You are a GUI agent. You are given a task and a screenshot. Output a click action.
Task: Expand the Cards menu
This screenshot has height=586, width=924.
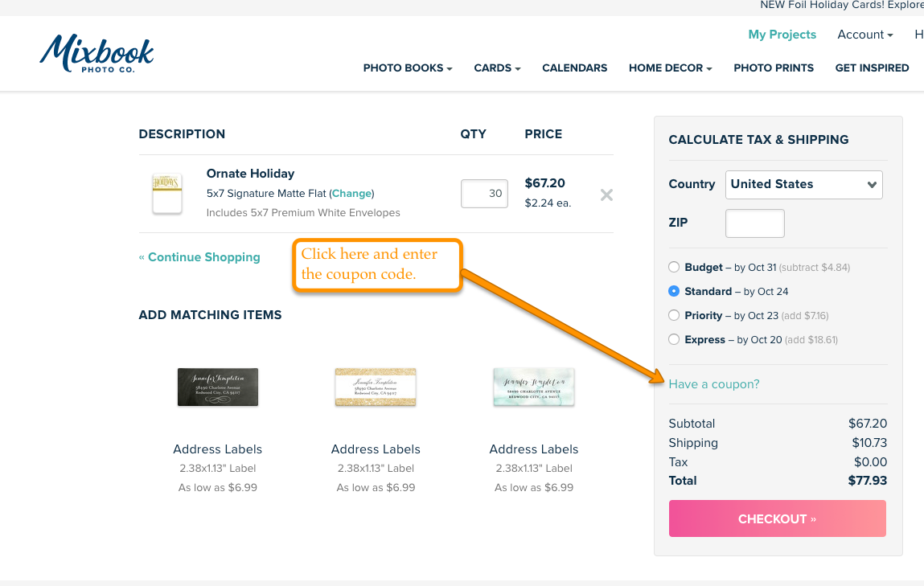(497, 68)
